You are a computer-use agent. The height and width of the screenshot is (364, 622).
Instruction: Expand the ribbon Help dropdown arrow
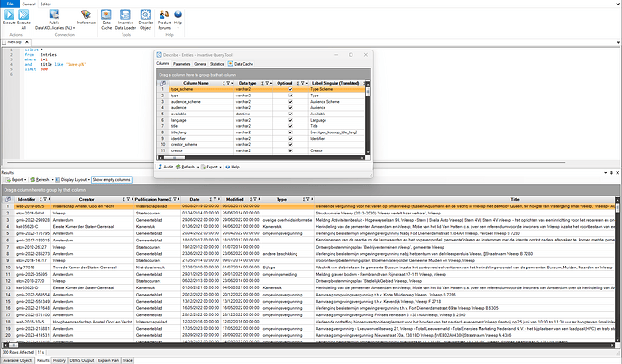point(178,28)
